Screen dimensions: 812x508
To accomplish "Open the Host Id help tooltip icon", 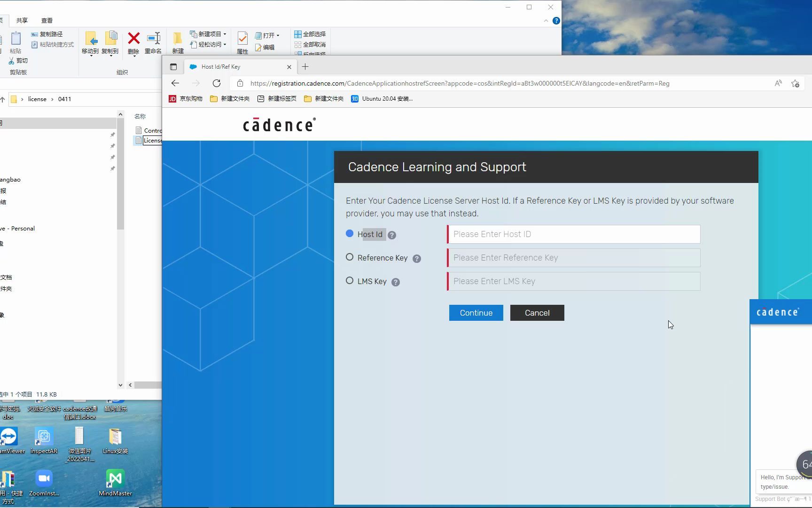I will coord(392,235).
